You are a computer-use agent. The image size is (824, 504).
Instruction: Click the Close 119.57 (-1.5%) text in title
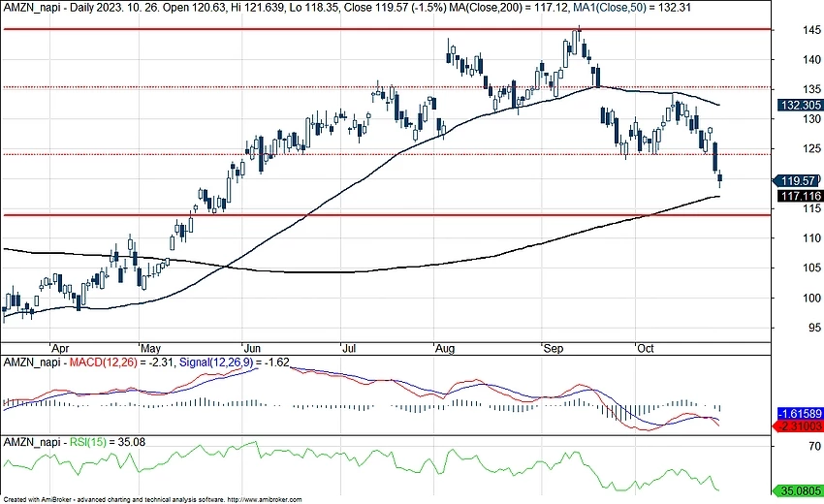(x=395, y=8)
